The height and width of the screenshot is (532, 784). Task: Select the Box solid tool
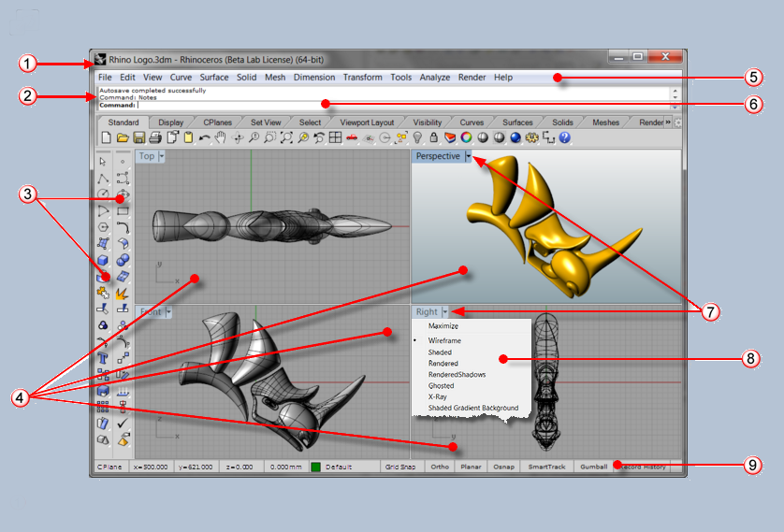click(103, 260)
